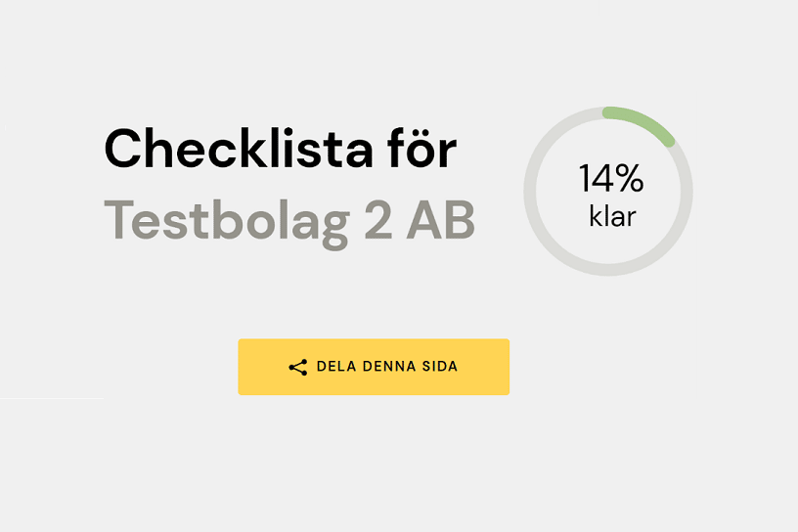Screen dimensions: 798x532
Task: Click the "klar" label inside the ring
Action: point(612,216)
